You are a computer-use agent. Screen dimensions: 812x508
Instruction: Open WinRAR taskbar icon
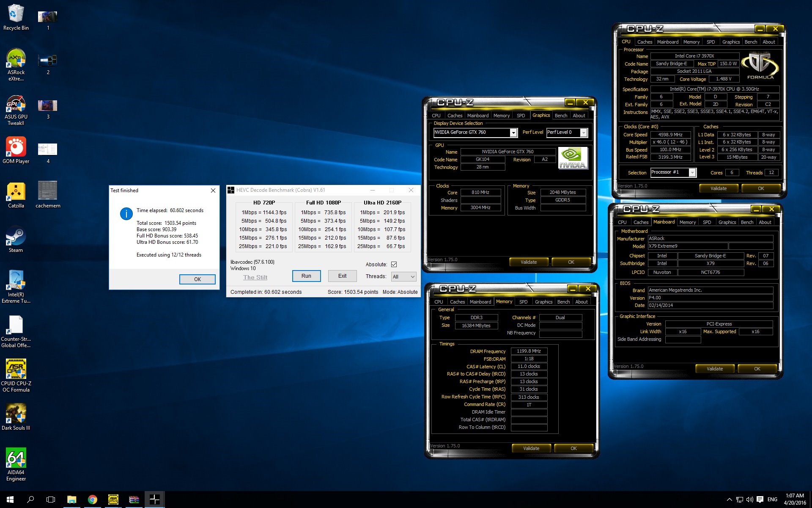134,500
